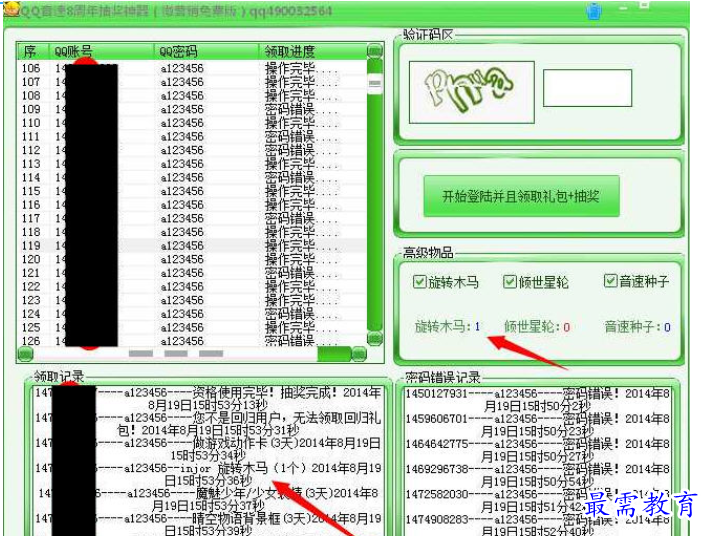This screenshot has height=536, width=706.
Task: Select account row 118
Action: [192, 232]
